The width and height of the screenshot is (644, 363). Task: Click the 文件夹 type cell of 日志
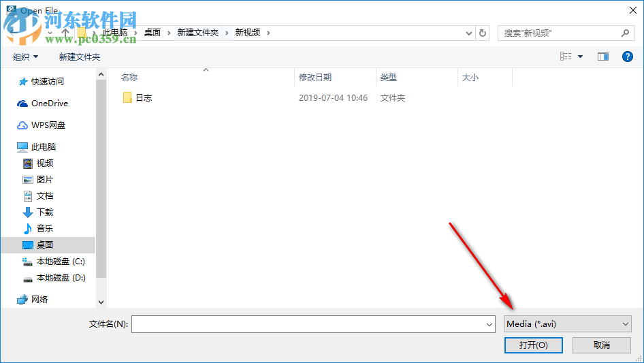[393, 98]
